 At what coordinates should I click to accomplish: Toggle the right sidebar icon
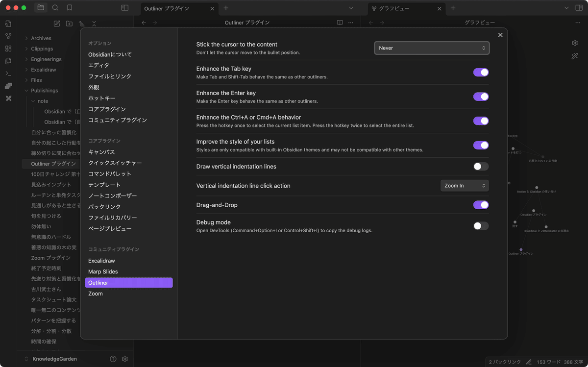580,8
